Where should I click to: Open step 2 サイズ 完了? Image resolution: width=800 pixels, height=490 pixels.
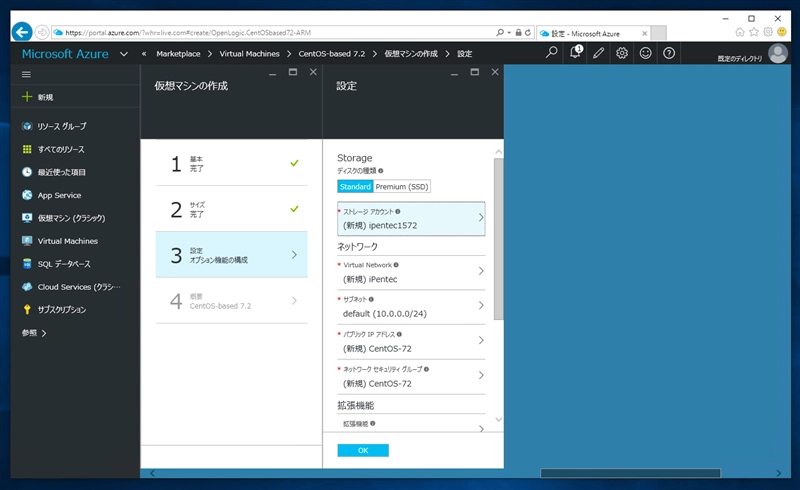click(x=232, y=209)
